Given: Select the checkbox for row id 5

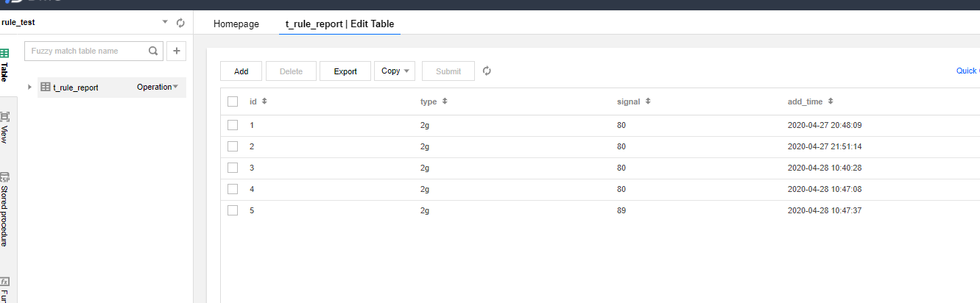Looking at the screenshot, I should (x=233, y=210).
